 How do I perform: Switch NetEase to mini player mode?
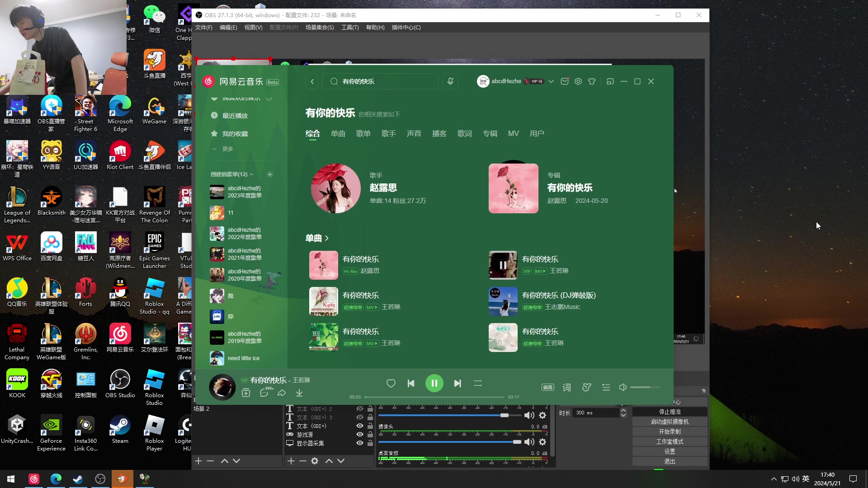[x=610, y=81]
